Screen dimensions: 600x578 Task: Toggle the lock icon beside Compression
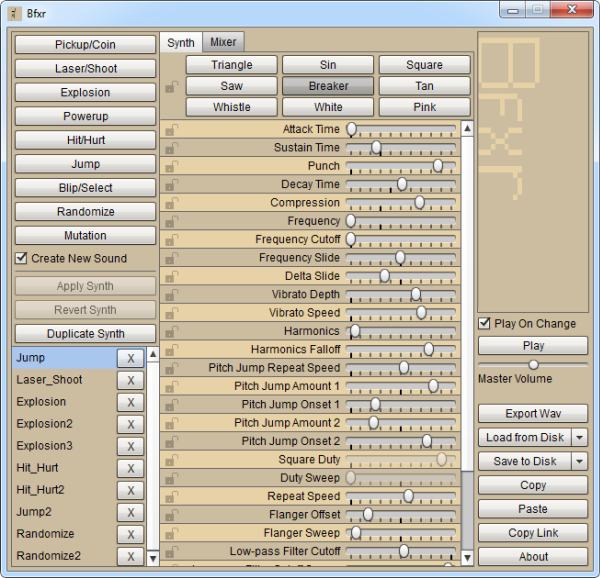tap(171, 203)
